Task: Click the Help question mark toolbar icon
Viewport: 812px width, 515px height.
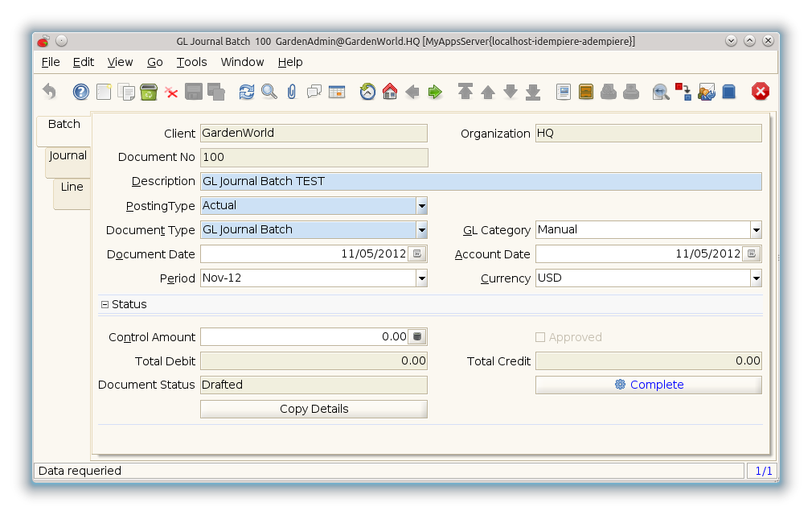Action: (x=81, y=92)
